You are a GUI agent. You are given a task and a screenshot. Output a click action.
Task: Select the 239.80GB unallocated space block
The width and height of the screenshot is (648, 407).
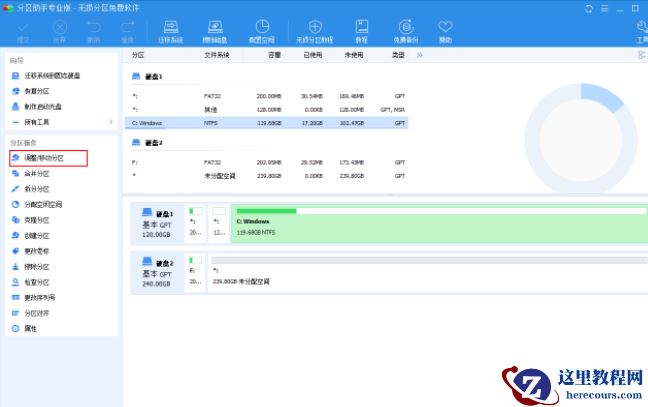tap(428, 273)
